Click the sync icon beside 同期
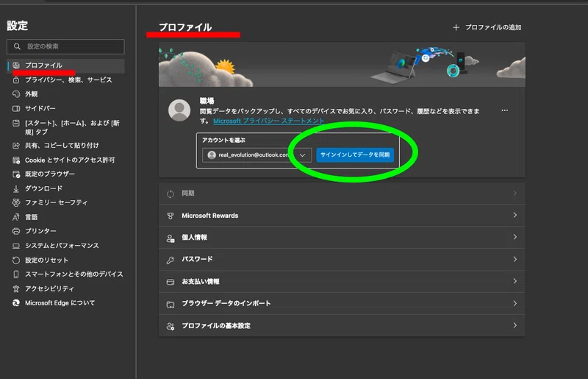588x379 pixels. [x=171, y=194]
